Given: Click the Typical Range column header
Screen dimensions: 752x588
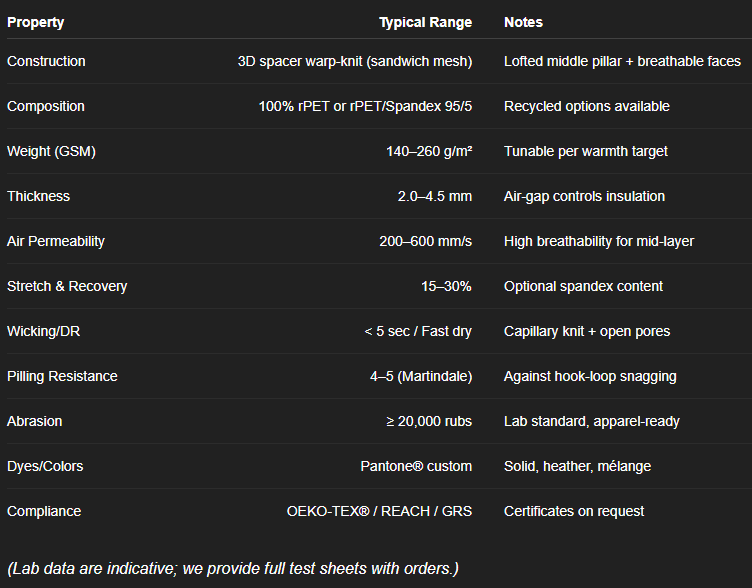Looking at the screenshot, I should (x=425, y=22).
